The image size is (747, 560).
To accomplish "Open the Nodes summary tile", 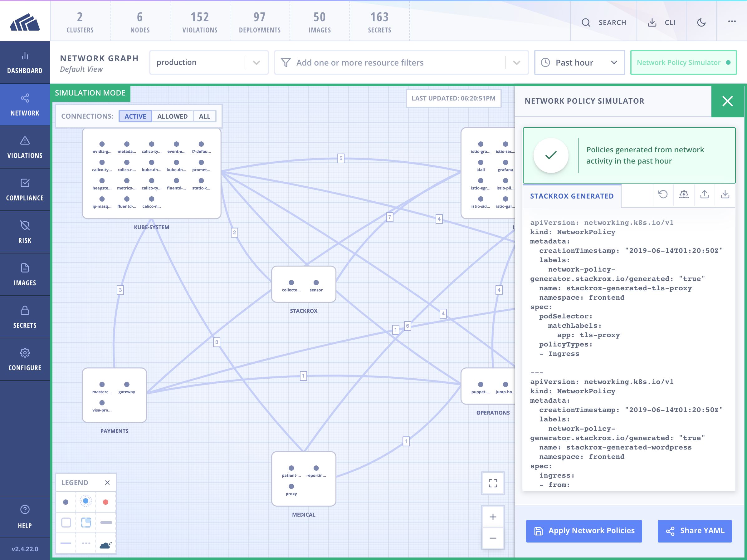I will pyautogui.click(x=140, y=22).
